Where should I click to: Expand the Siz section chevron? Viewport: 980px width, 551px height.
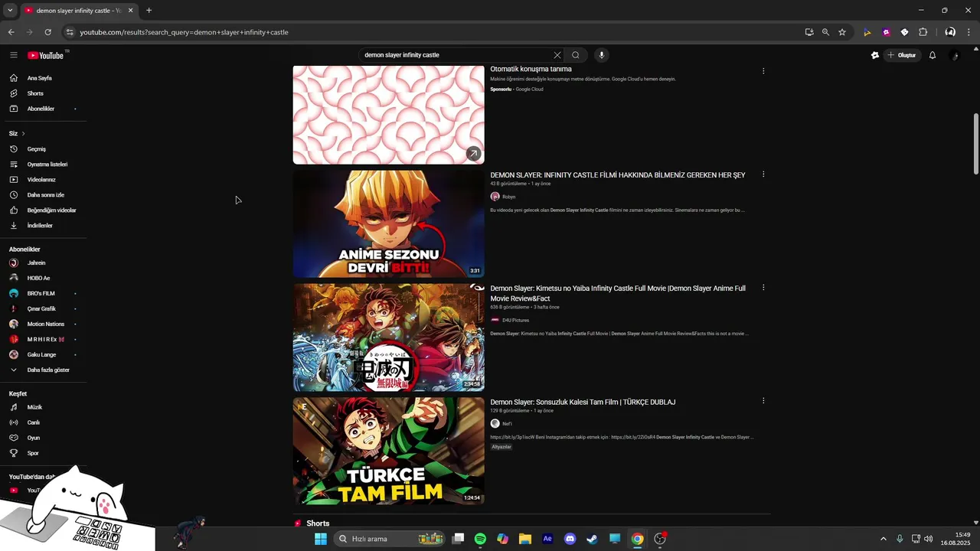[23, 134]
